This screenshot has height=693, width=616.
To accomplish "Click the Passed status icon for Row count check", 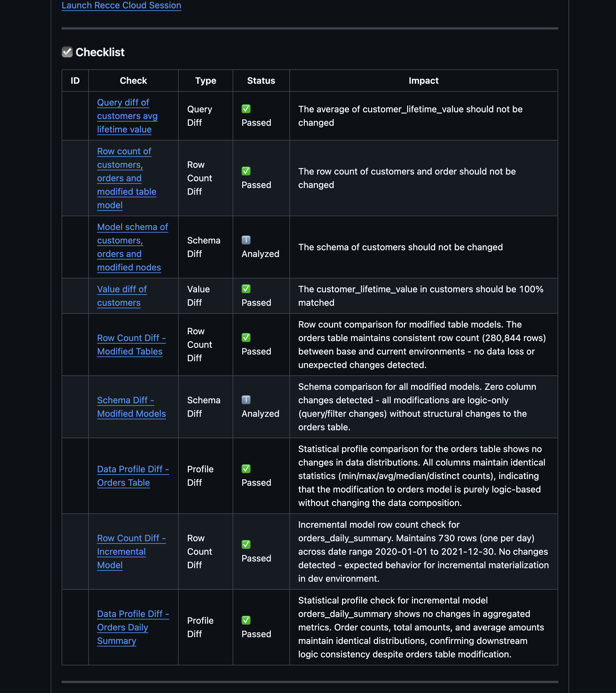I will click(246, 171).
